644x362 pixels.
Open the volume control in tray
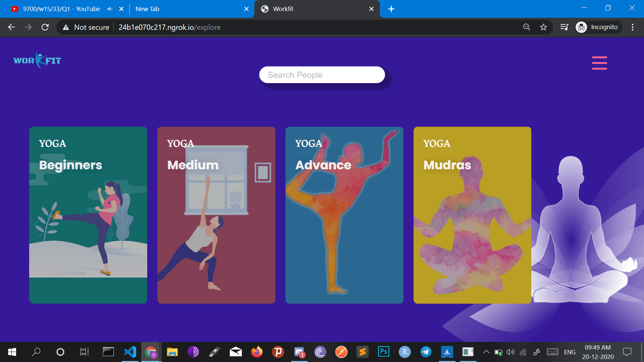pos(510,352)
